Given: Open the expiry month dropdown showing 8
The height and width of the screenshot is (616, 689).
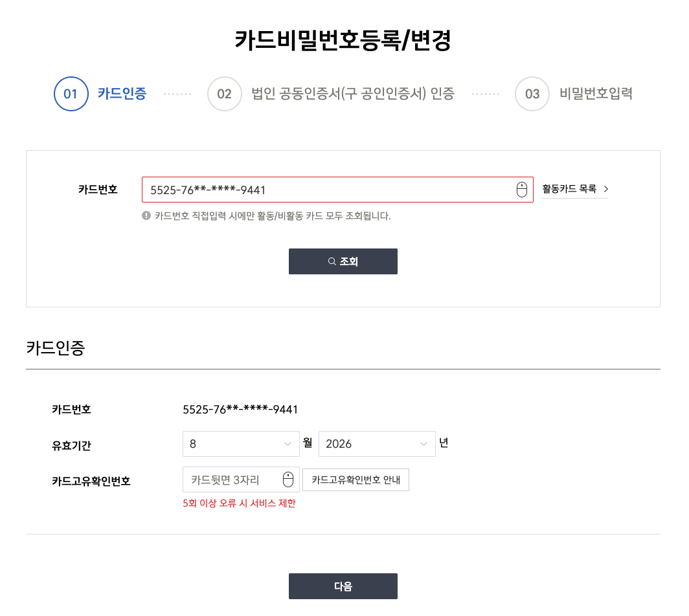Looking at the screenshot, I should point(241,444).
